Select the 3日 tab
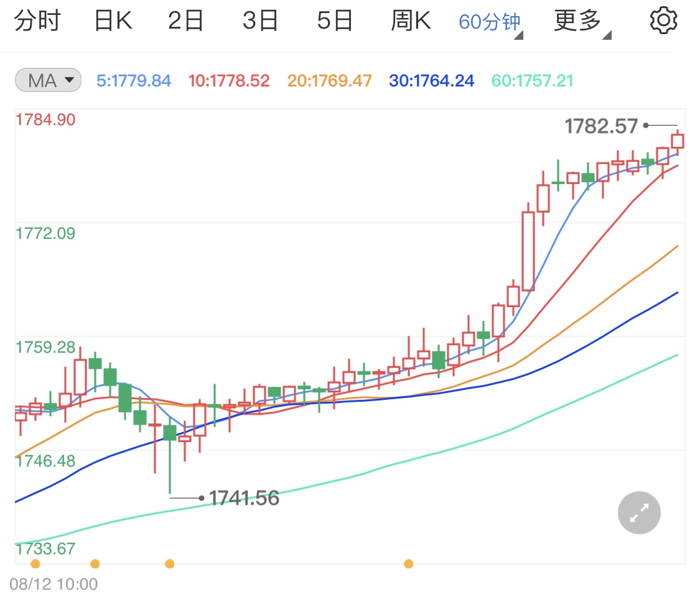The width and height of the screenshot is (700, 602). click(x=260, y=21)
